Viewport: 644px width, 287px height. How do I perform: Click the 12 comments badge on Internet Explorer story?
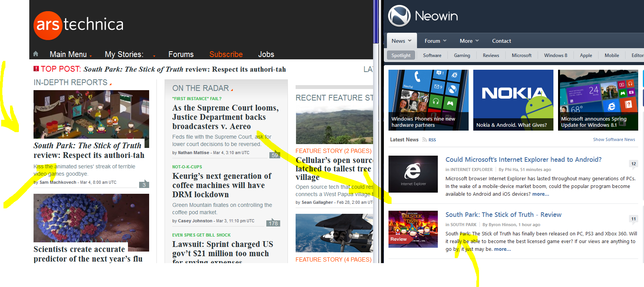(x=633, y=164)
